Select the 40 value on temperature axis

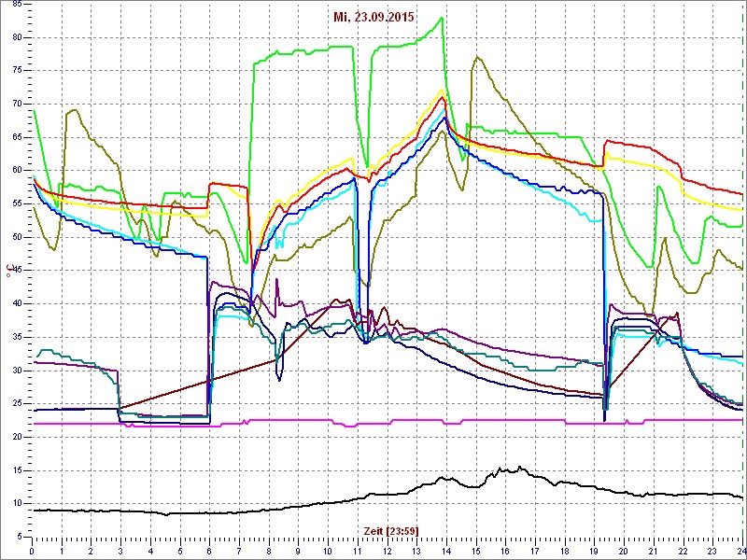click(x=17, y=304)
